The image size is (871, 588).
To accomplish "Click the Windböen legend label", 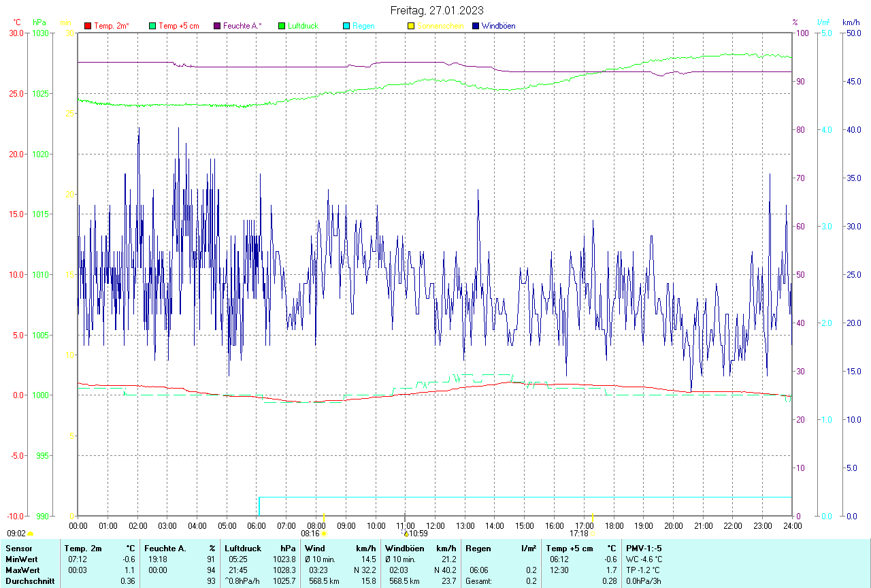I will (498, 26).
